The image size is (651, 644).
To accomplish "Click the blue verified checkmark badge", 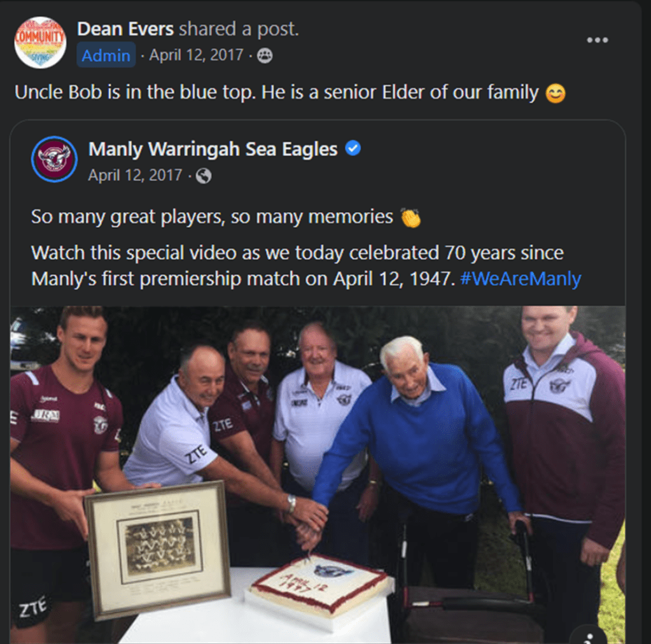I will (353, 148).
